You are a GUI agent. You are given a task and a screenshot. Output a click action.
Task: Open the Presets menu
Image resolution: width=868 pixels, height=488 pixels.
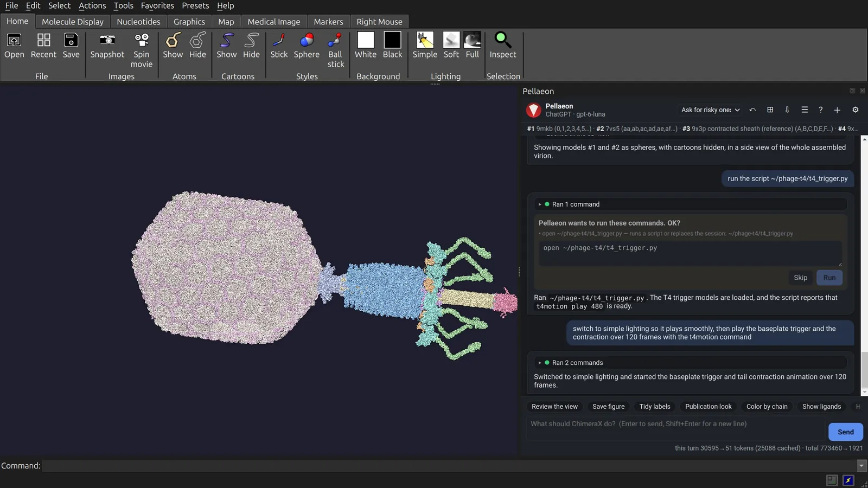tap(195, 5)
